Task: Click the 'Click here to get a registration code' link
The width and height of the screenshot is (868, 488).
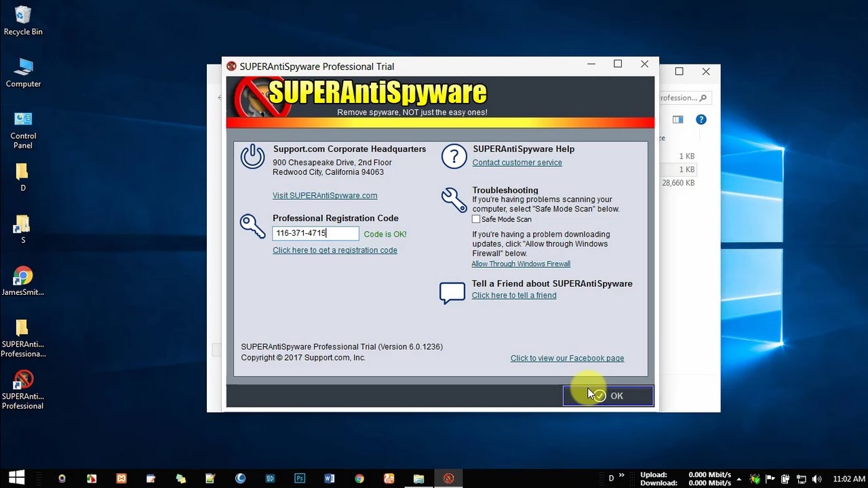Action: [335, 250]
